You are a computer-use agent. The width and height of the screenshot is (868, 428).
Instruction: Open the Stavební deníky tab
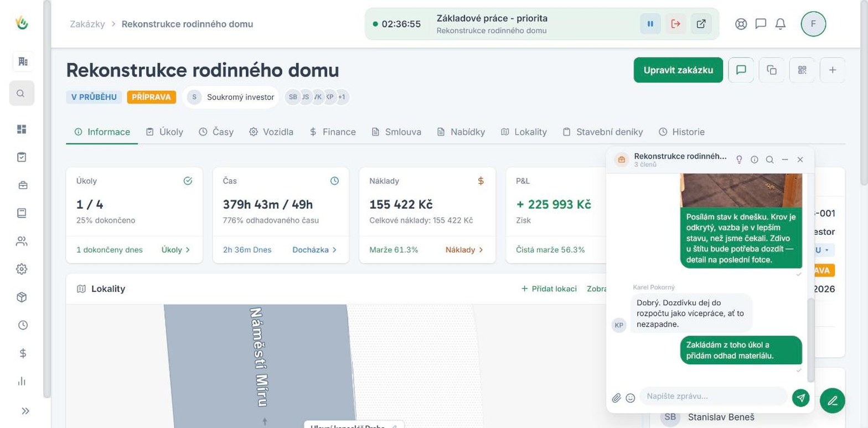click(603, 132)
